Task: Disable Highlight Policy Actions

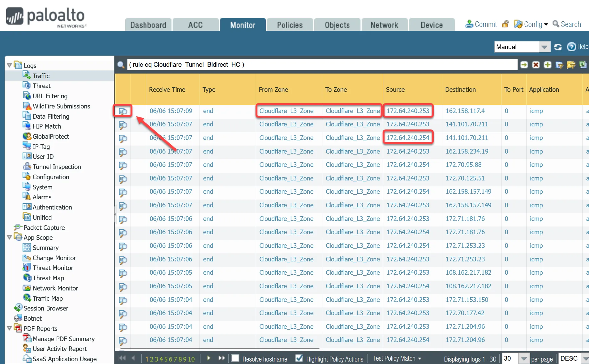Action: (x=299, y=358)
